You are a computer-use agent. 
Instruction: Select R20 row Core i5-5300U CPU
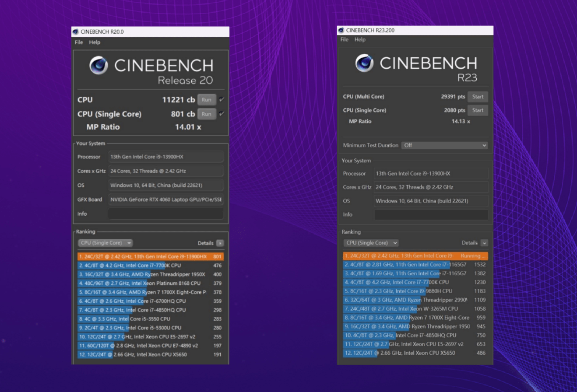(x=151, y=328)
